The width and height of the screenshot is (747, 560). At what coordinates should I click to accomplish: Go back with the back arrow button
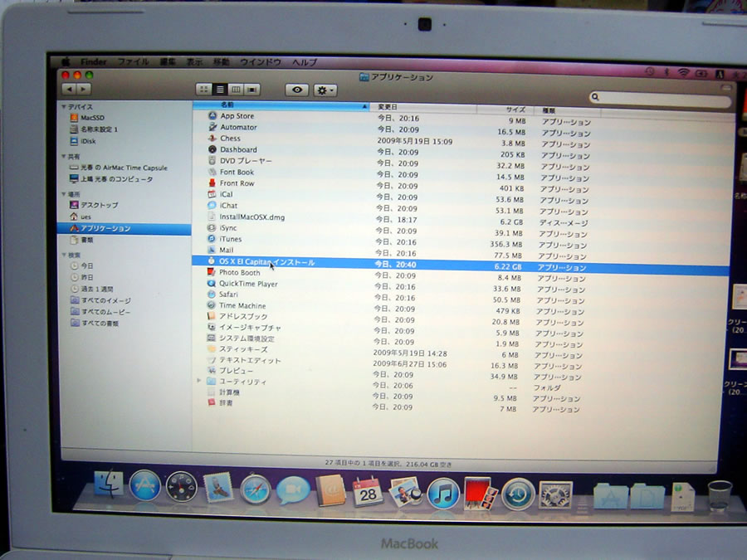[70, 89]
